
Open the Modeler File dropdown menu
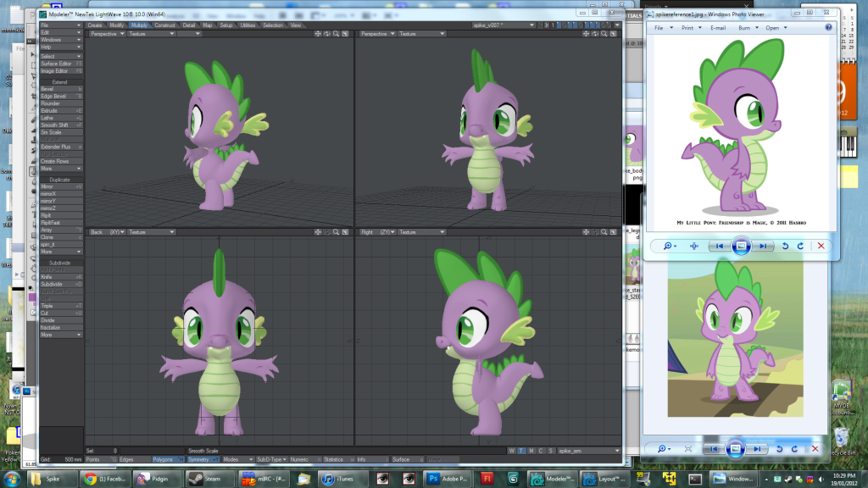61,25
